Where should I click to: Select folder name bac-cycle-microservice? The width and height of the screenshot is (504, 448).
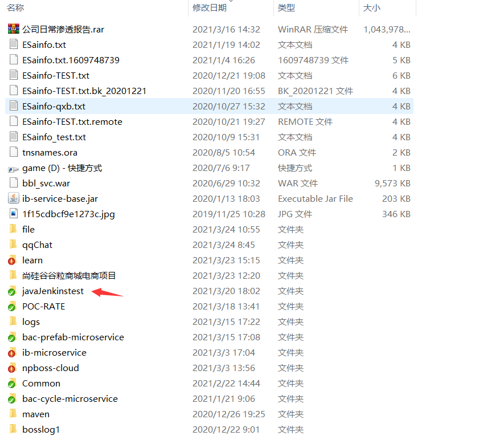coord(70,399)
